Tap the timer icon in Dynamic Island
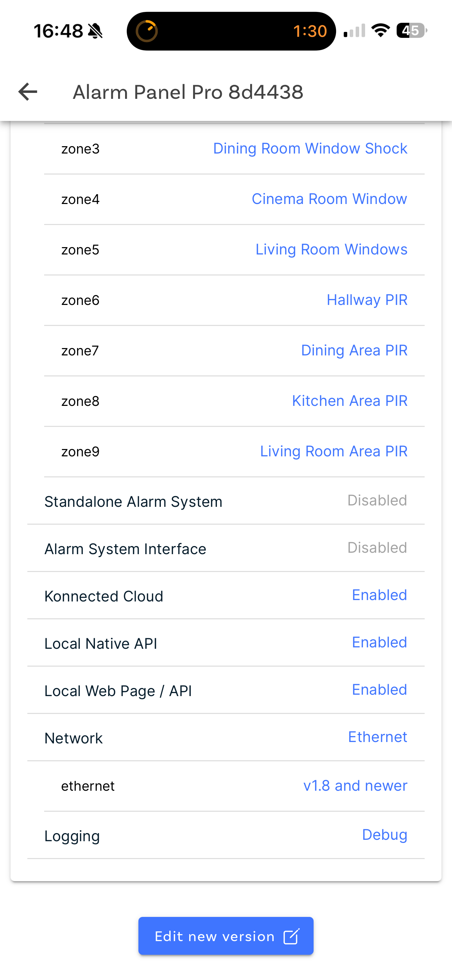The image size is (452, 980). (x=146, y=31)
